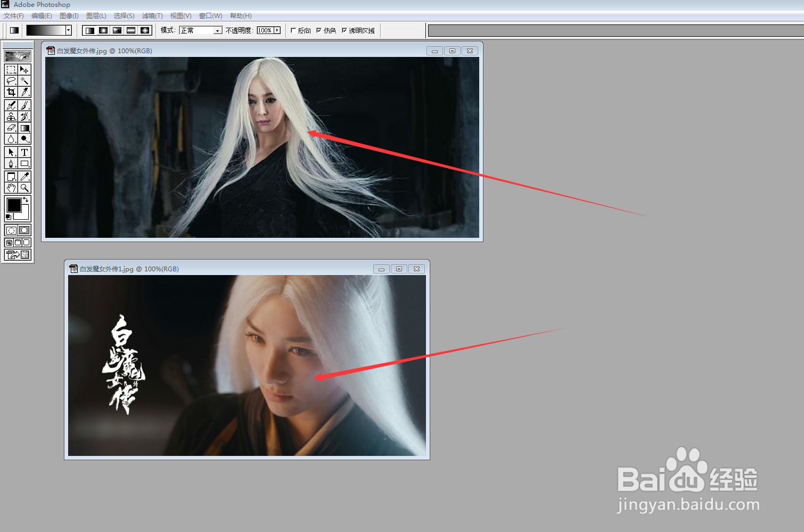The height and width of the screenshot is (532, 804).
Task: Select the Path Component Selection tool
Action: click(x=11, y=152)
